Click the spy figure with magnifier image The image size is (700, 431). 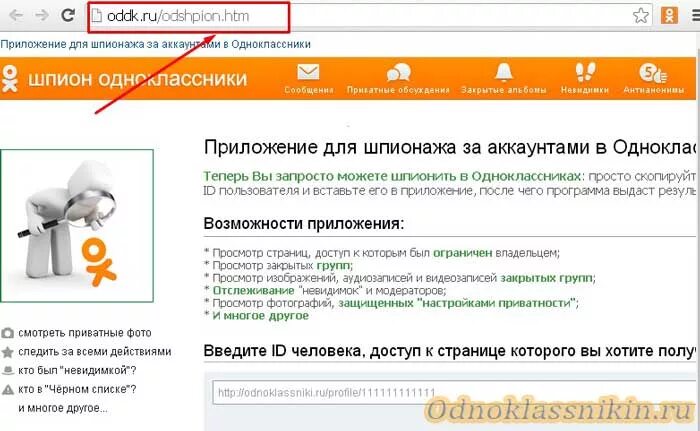tap(77, 226)
